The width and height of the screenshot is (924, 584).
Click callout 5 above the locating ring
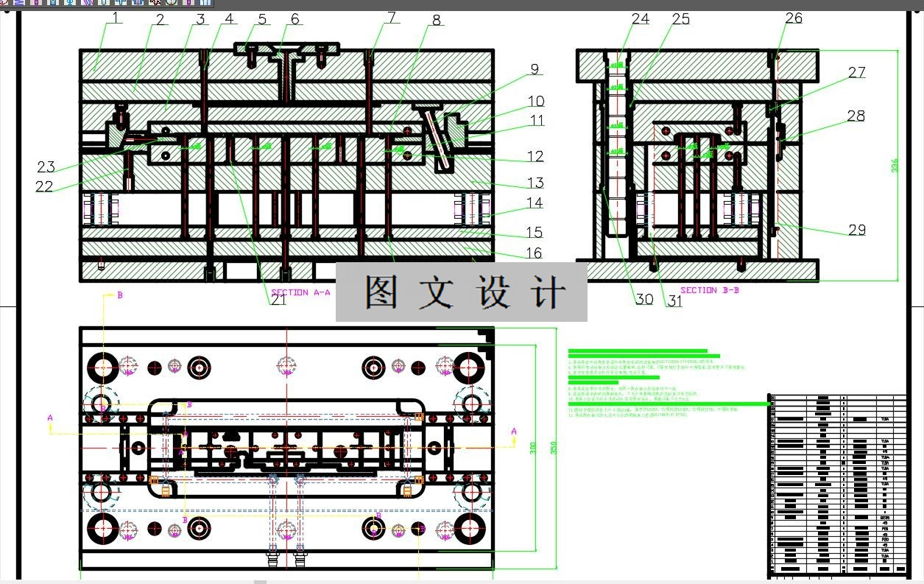262,18
